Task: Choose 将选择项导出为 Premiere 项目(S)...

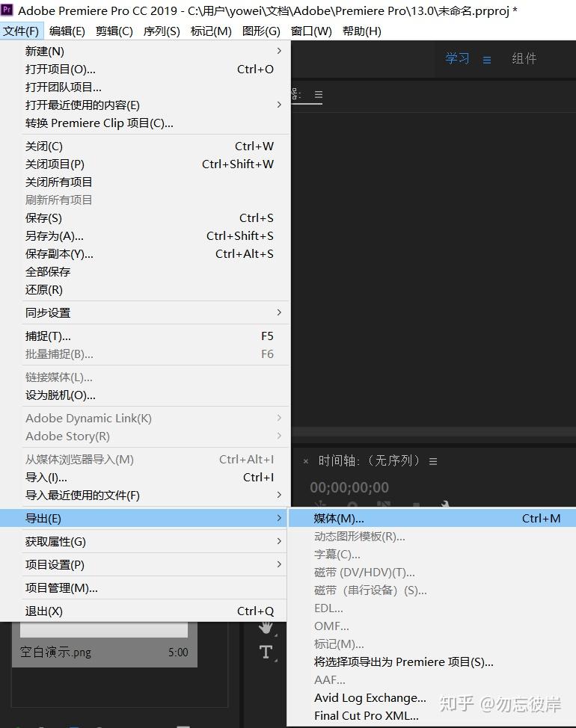Action: [x=432, y=661]
